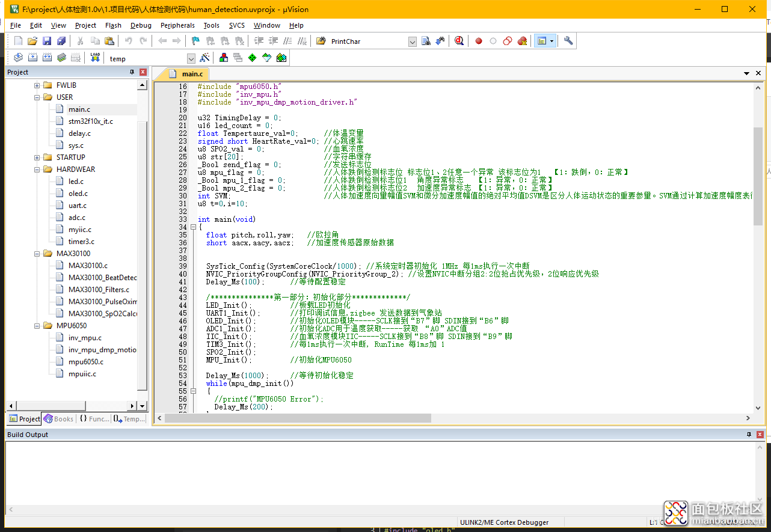
Task: Open the Select Software Packs icon
Action: coord(266,58)
